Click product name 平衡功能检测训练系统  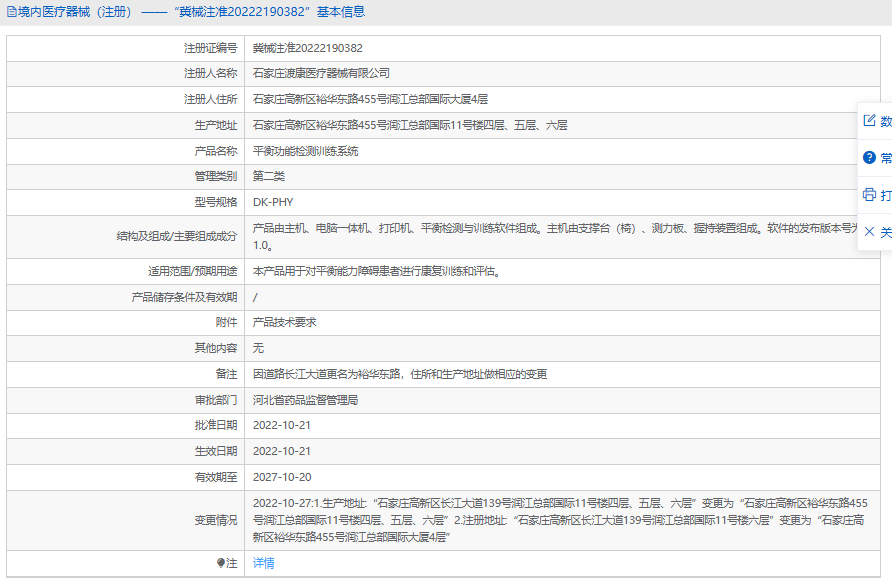point(305,151)
